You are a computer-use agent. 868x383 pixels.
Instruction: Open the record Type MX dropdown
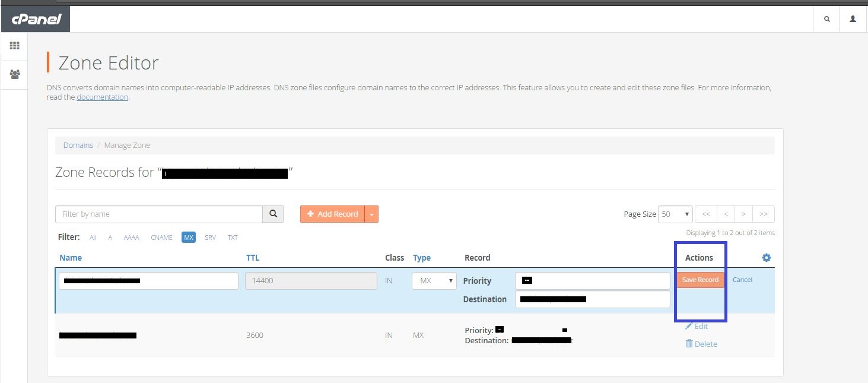[434, 281]
